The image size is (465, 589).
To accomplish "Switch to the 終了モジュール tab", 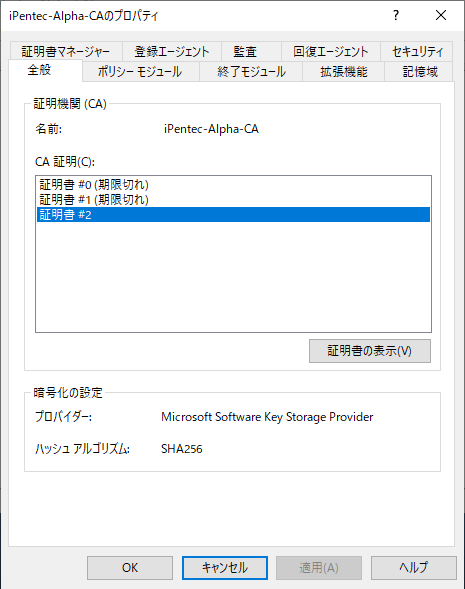I will point(251,71).
